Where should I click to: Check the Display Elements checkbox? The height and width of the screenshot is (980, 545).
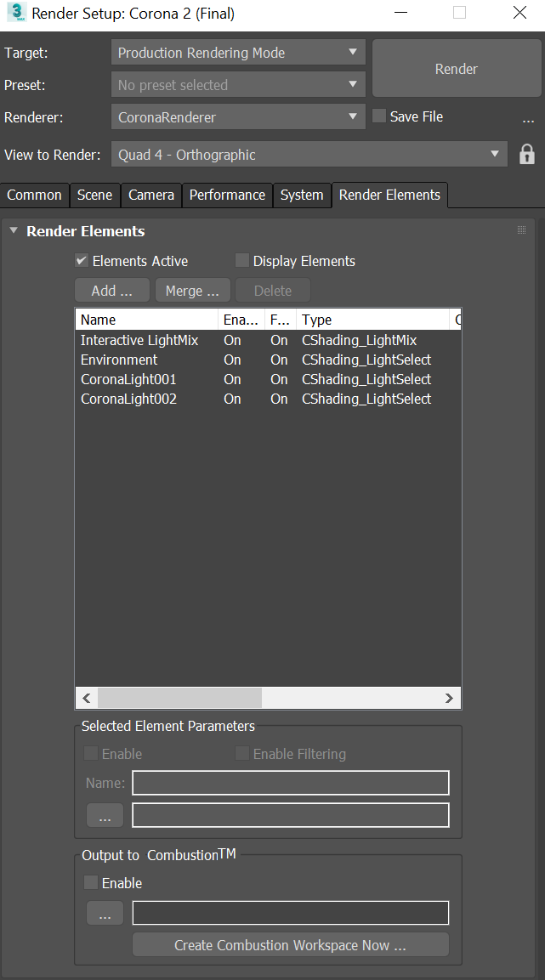[241, 261]
